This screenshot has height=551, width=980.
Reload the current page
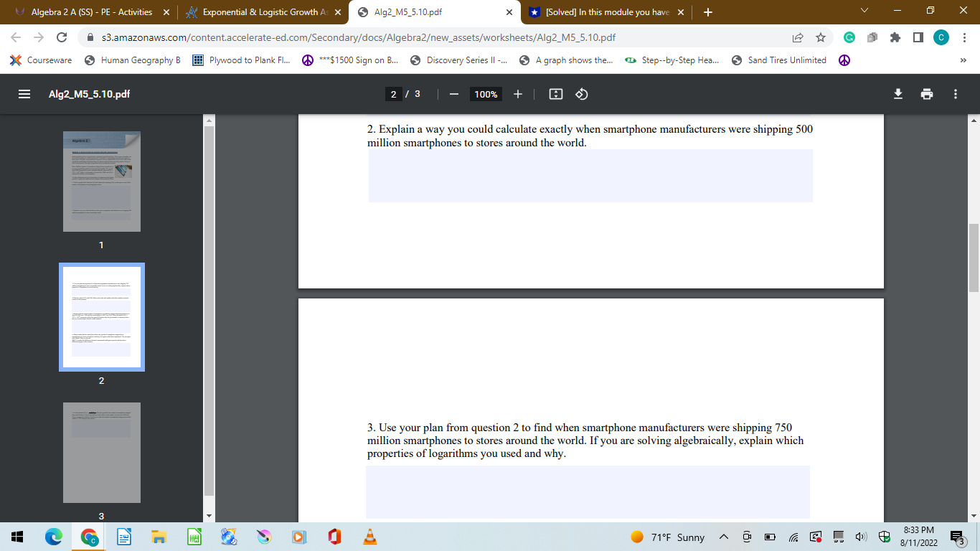(62, 37)
